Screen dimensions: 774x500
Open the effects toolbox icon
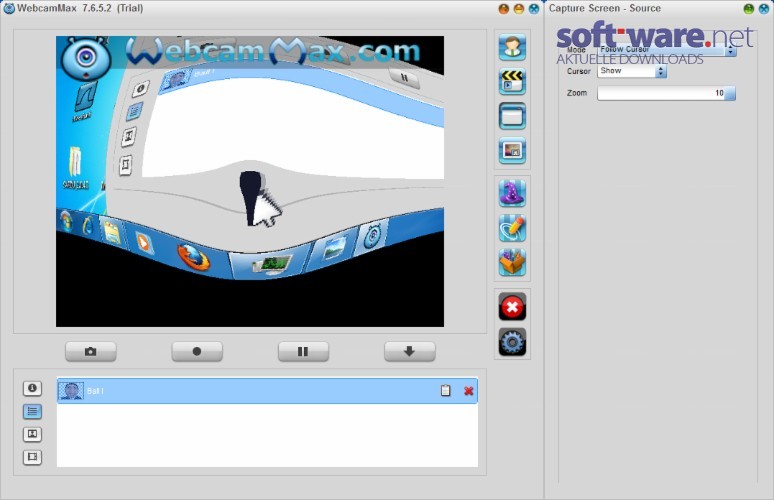coord(512,262)
